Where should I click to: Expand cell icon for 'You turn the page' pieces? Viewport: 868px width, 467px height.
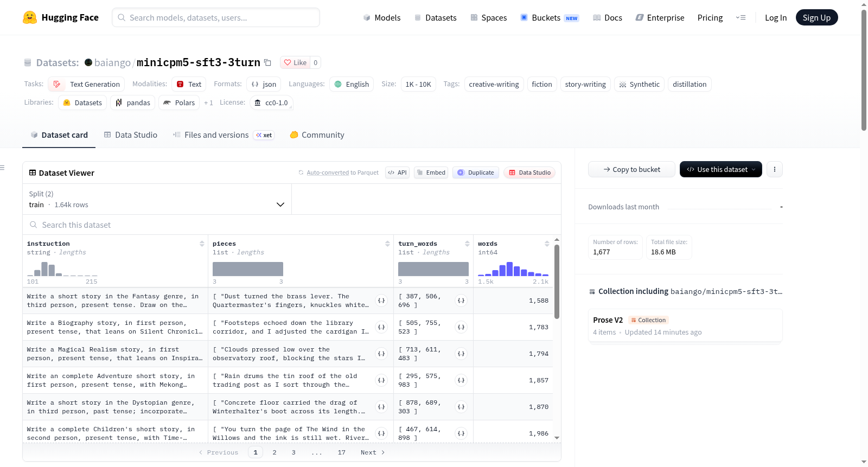click(381, 433)
